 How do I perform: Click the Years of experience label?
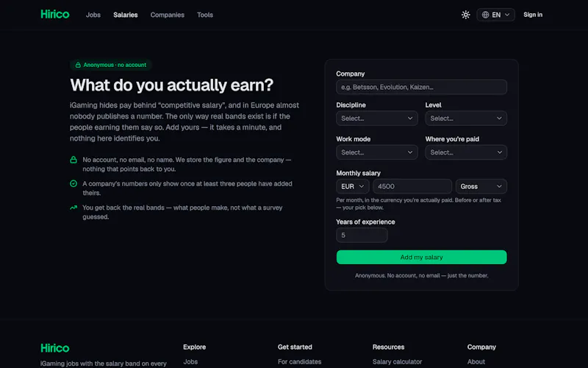tap(365, 222)
